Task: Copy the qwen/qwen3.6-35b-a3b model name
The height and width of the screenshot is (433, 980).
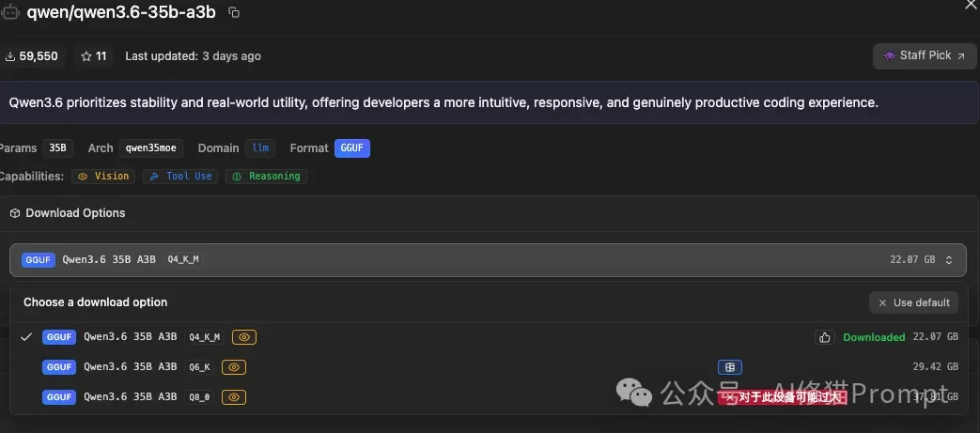Action: pos(234,12)
